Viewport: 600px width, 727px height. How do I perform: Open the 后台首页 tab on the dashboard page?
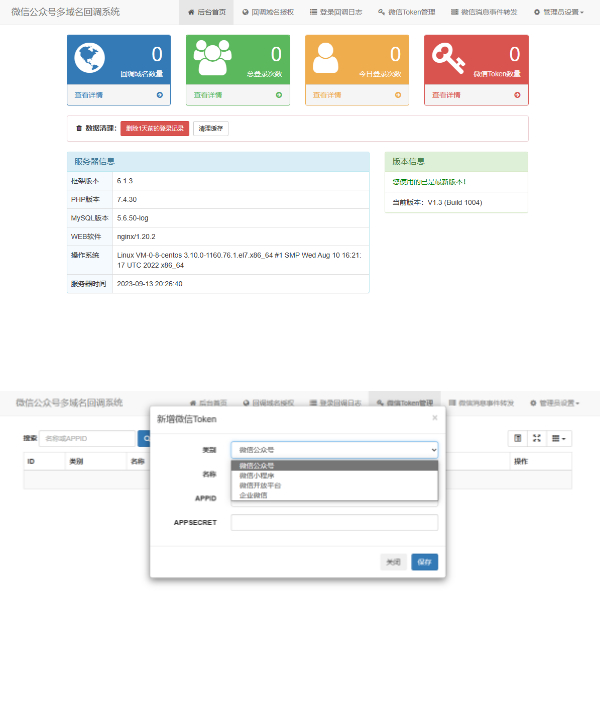(207, 12)
